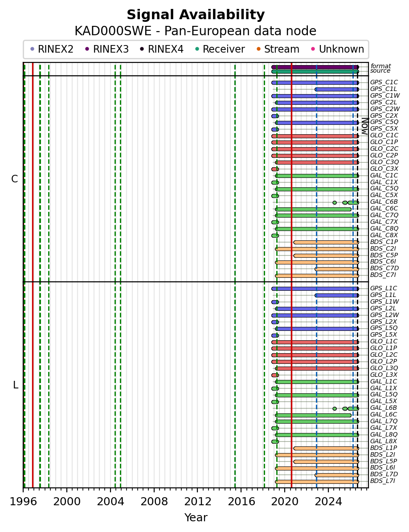The width and height of the screenshot is (409, 532).
Task: Select the GPS_C1L row label
Action: tap(383, 89)
